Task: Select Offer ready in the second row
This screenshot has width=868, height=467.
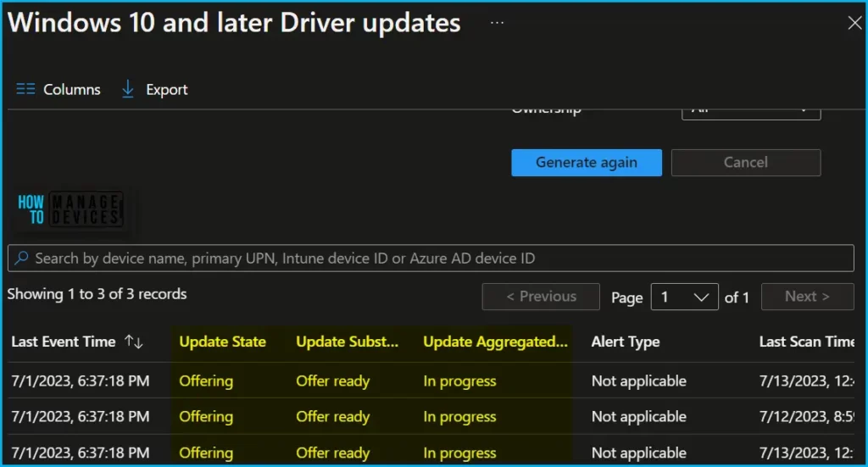Action: [x=332, y=416]
